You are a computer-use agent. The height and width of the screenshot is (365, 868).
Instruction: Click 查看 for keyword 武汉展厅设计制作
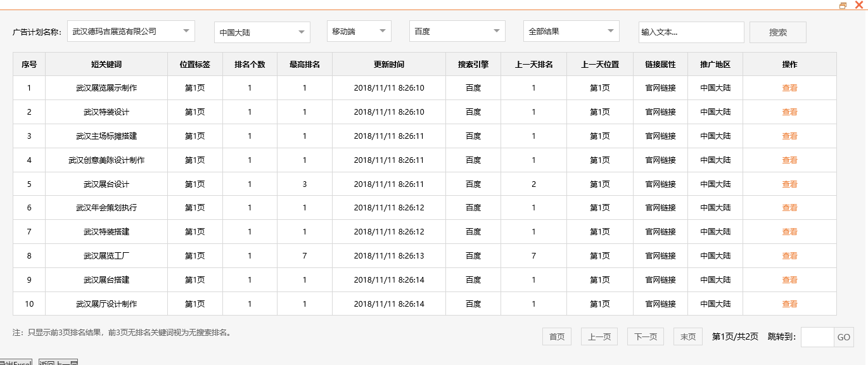pos(790,304)
